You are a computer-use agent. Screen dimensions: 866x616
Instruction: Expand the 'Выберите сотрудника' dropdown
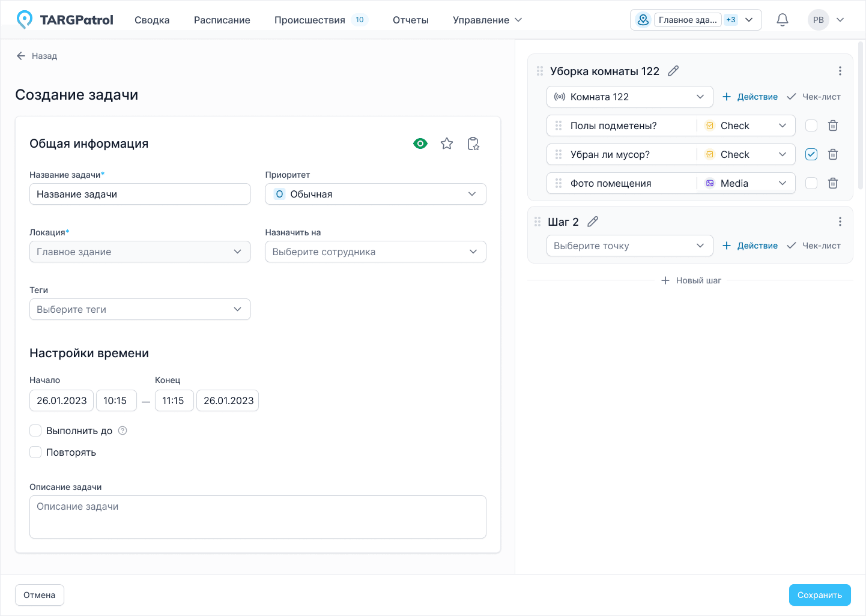coord(375,252)
